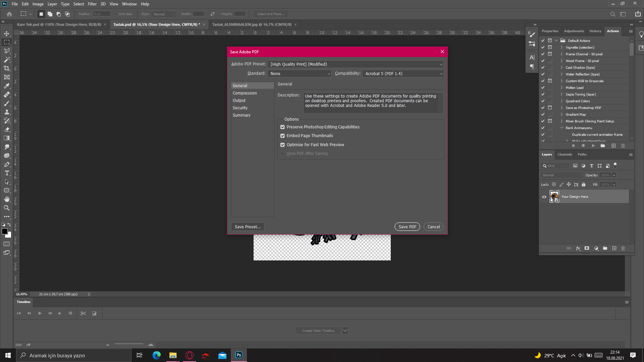This screenshot has height=362, width=644.
Task: Open the Adobe PDF Preset dropdown
Action: point(440,64)
